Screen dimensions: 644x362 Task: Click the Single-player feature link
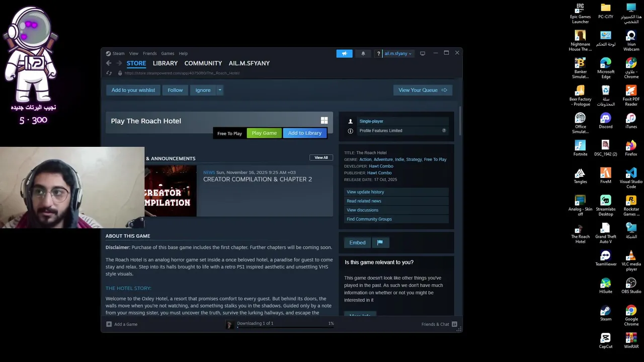[x=371, y=121]
